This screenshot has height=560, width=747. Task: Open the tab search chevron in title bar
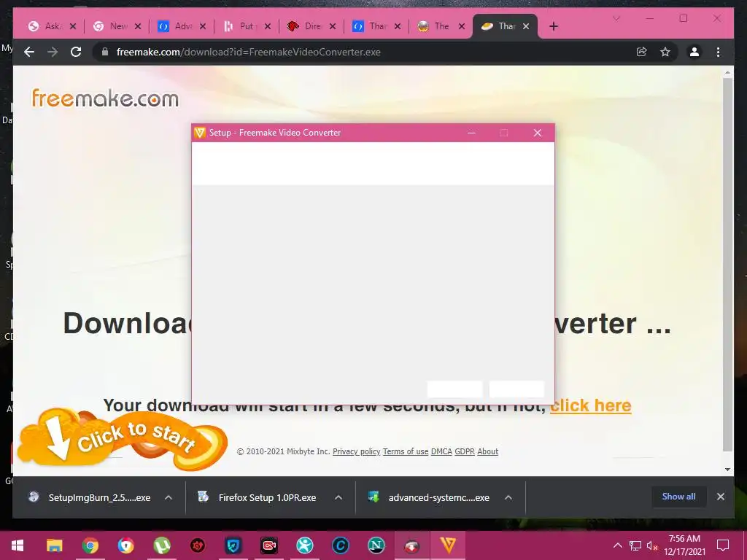click(x=616, y=18)
